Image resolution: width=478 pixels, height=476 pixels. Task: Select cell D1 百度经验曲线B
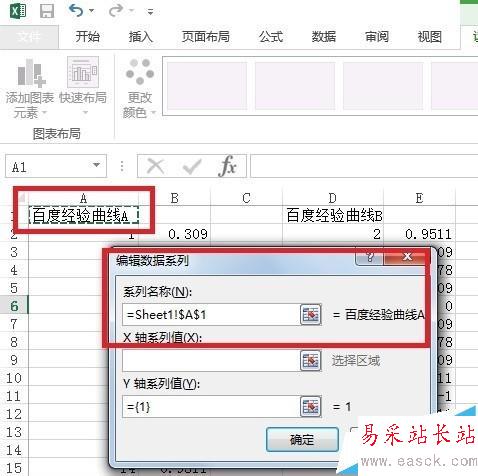pos(333,215)
